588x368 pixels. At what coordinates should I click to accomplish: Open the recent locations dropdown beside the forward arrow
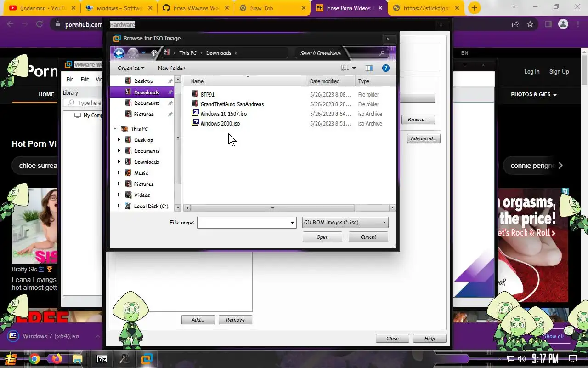click(144, 53)
